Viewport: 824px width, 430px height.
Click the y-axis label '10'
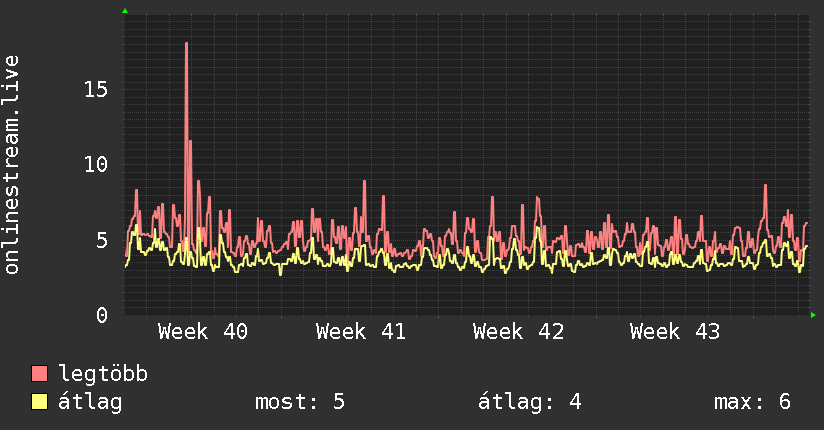coord(96,165)
